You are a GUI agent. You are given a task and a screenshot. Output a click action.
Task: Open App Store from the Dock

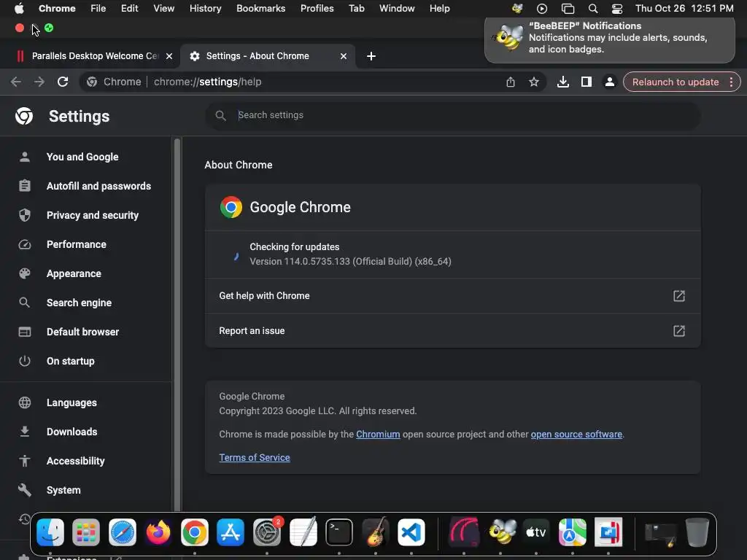[x=231, y=532]
